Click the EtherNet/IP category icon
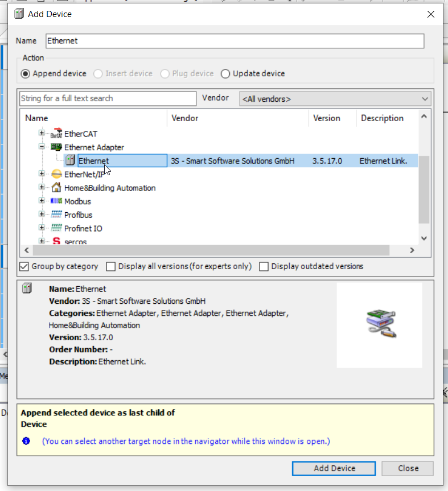448x491 pixels. tap(56, 174)
